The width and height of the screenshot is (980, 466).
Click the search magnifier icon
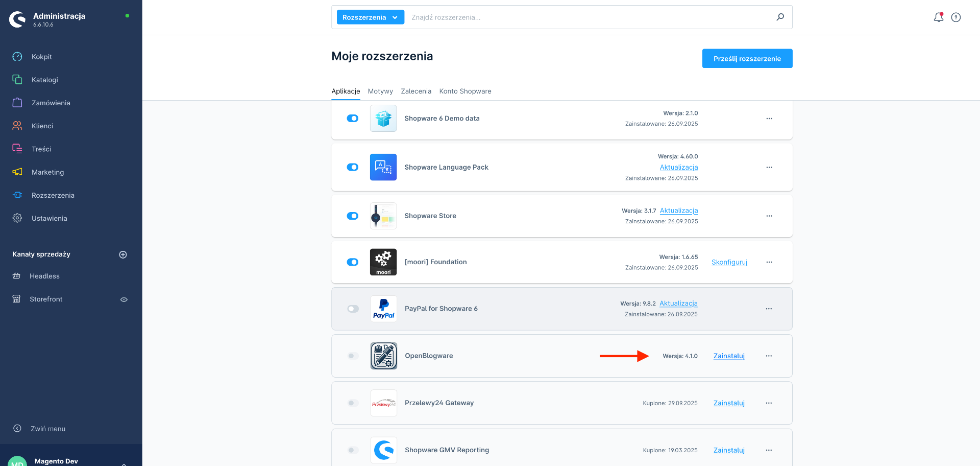tap(780, 17)
